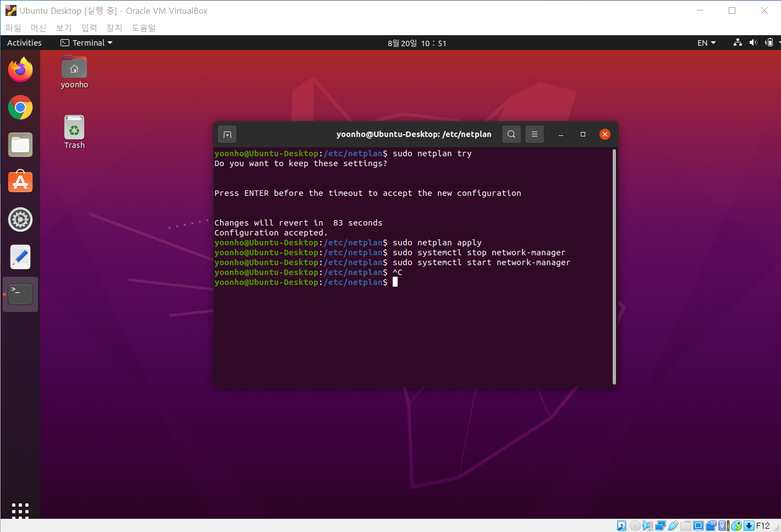Open Ubuntu Software from the dock
The width and height of the screenshot is (781, 532).
coord(20,182)
